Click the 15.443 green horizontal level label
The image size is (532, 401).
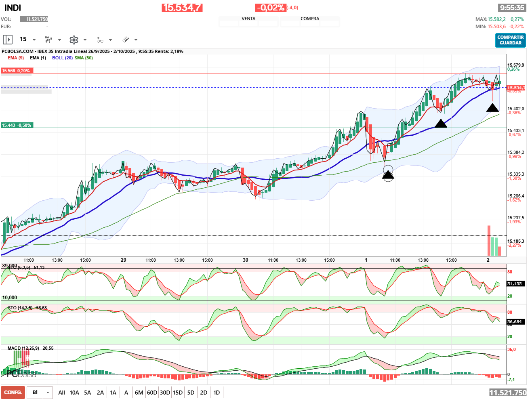[x=17, y=125]
